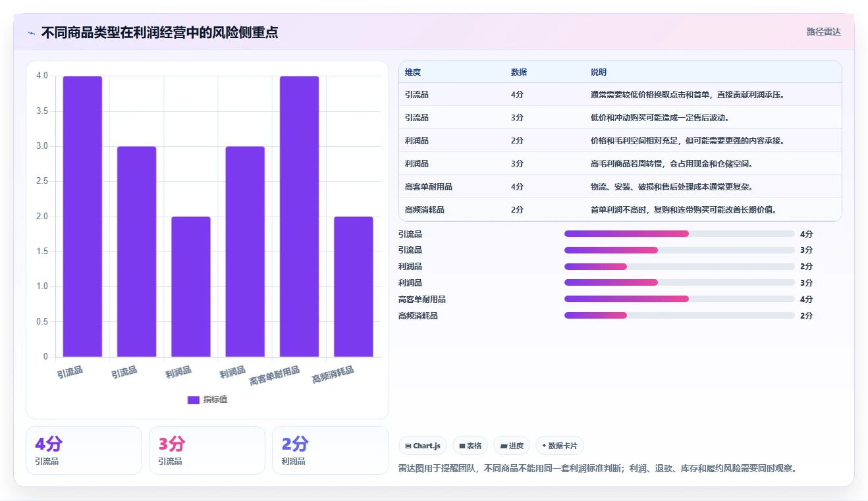
Task: Click 高客单耐用品 cell in the table
Action: point(429,187)
